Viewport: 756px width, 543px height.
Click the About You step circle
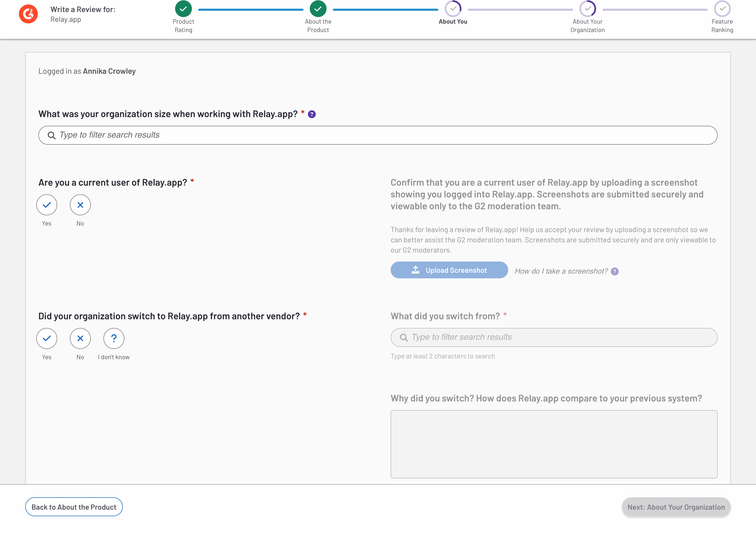[453, 9]
